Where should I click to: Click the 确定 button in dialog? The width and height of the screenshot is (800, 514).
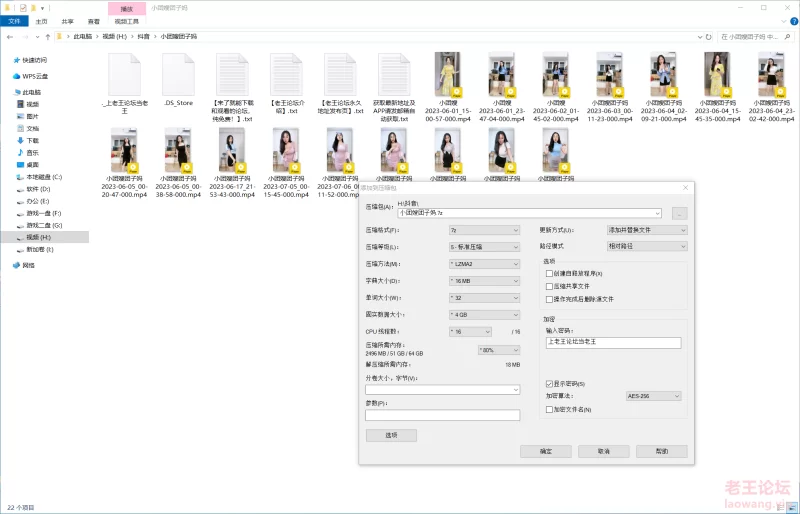pos(545,452)
